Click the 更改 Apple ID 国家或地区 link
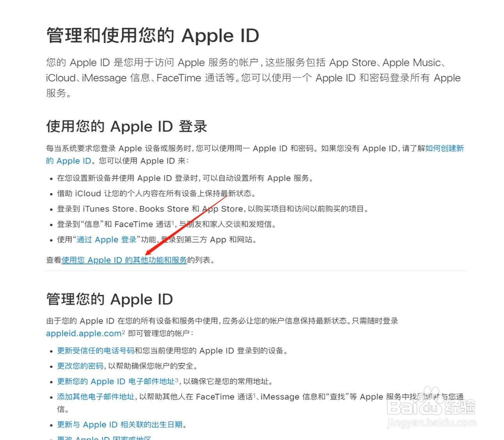The height and width of the screenshot is (440, 504). 104,438
